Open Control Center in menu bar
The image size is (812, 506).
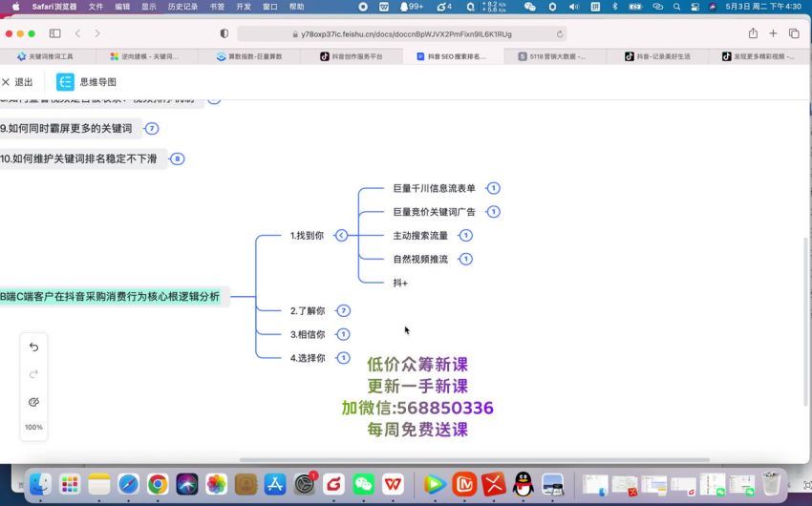tap(694, 7)
